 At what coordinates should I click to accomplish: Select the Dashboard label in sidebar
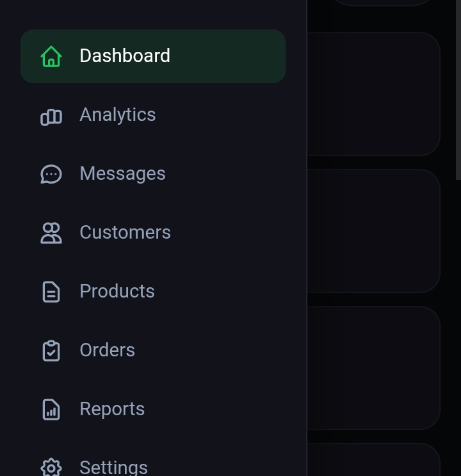point(125,56)
